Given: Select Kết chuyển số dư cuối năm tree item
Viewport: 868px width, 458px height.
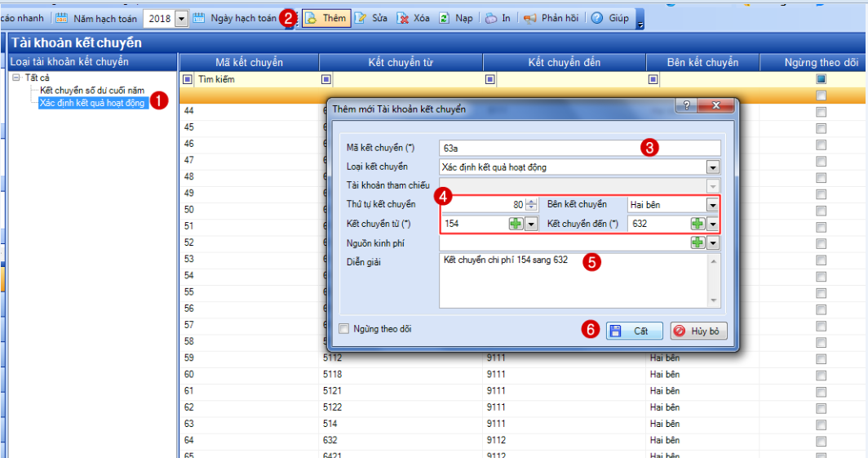Looking at the screenshot, I should (x=92, y=91).
